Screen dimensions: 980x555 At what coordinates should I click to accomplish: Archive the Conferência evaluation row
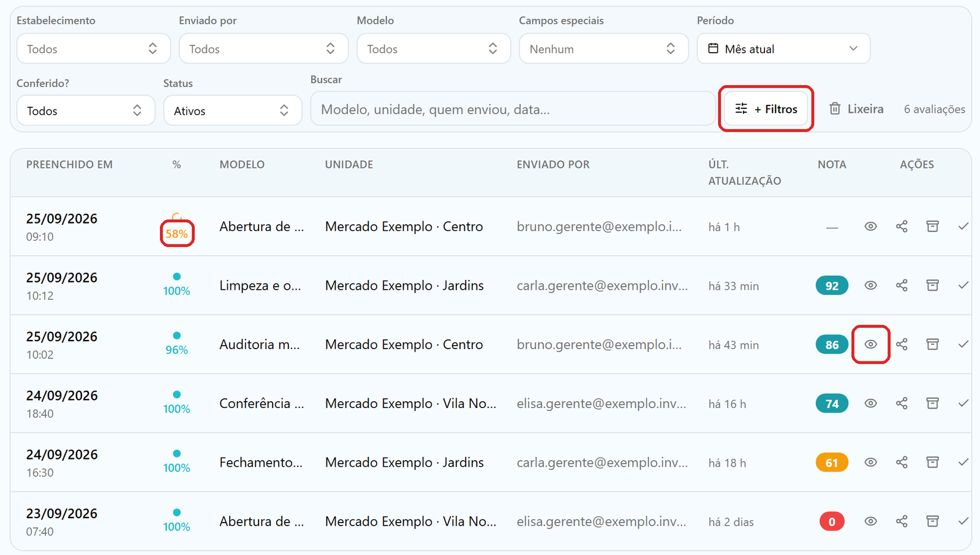tap(932, 404)
